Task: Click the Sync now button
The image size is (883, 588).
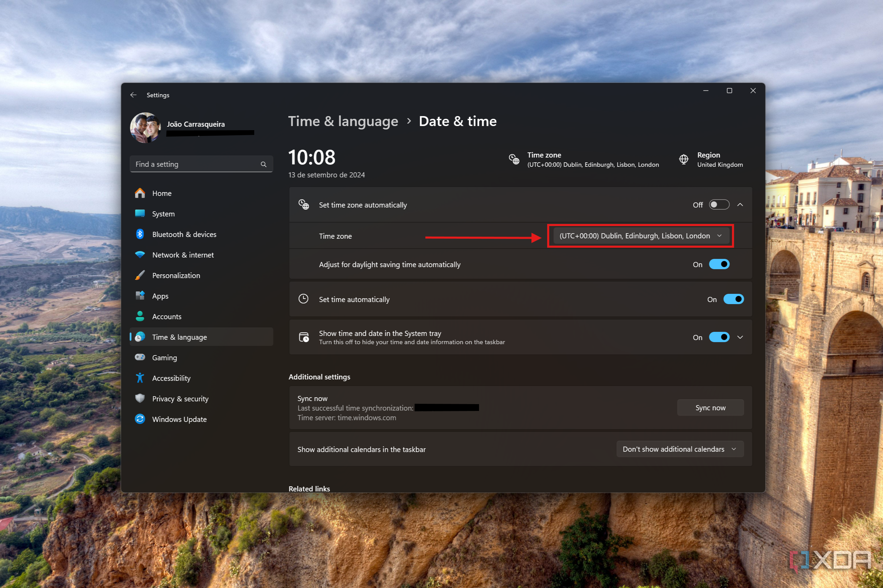Action: [x=710, y=407]
